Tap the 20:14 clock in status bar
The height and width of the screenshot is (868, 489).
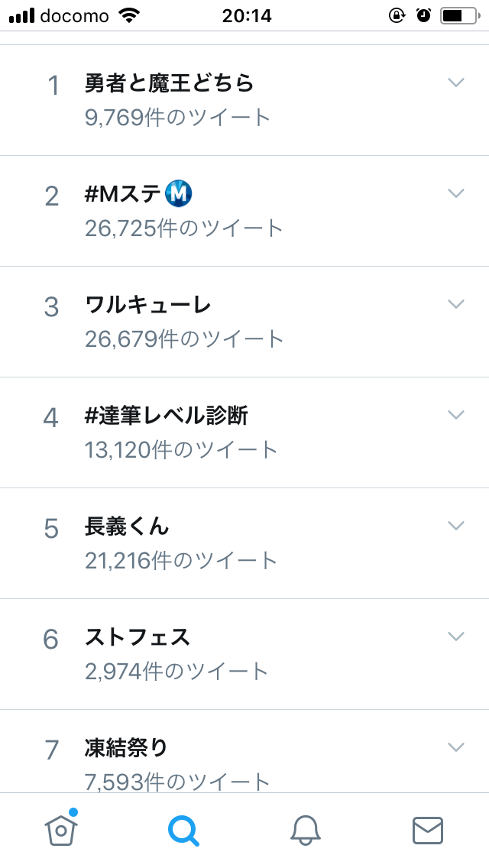(247, 15)
